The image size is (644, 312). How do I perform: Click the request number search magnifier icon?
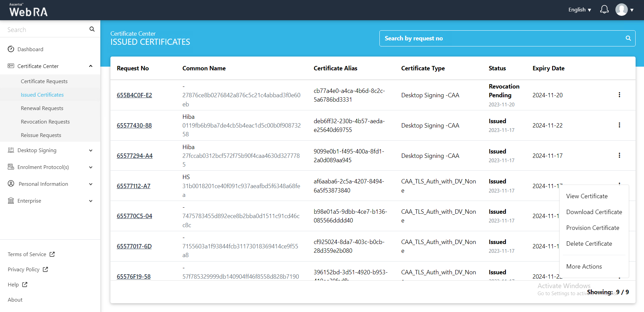click(628, 38)
